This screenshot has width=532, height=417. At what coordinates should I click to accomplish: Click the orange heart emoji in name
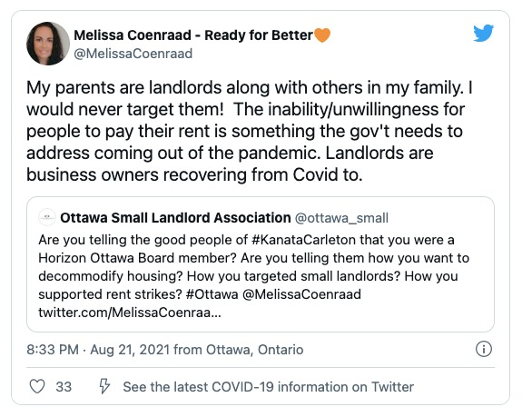pyautogui.click(x=322, y=35)
